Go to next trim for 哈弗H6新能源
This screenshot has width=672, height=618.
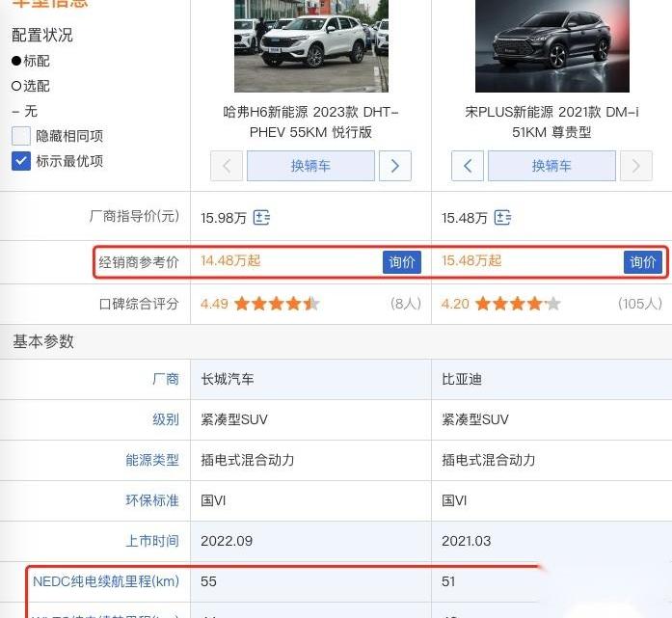394,166
